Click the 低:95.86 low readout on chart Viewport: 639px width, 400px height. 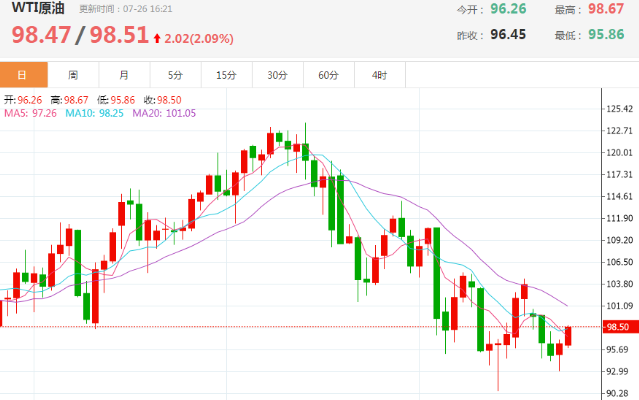tap(116, 100)
